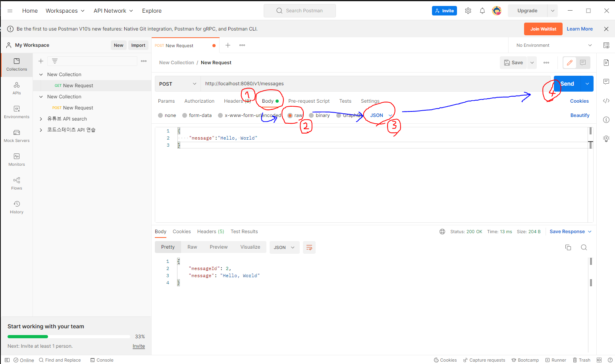This screenshot has width=615, height=364.
Task: Open the Upgrade options arrow
Action: (553, 11)
